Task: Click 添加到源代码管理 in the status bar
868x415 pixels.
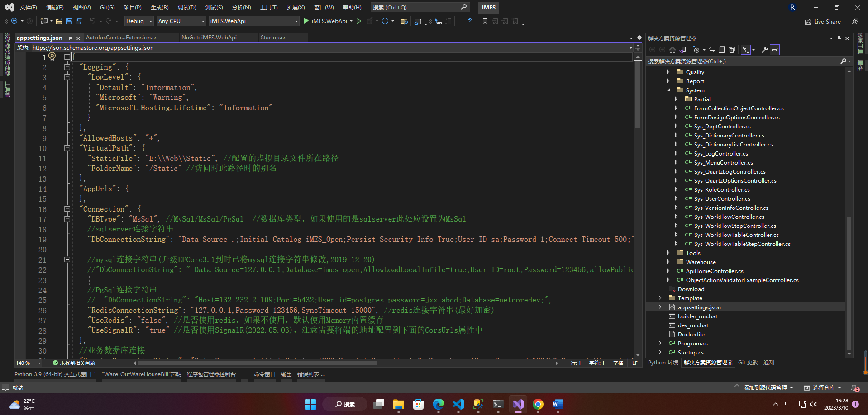Action: 764,388
